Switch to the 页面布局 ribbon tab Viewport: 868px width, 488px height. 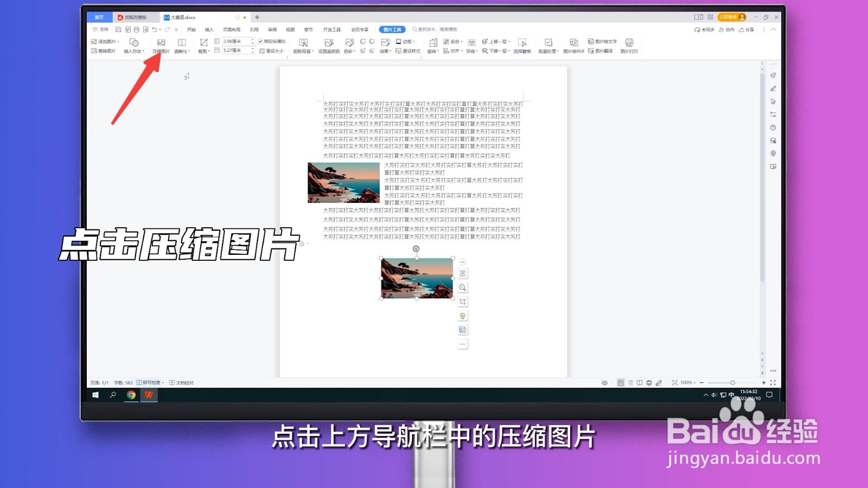point(233,30)
